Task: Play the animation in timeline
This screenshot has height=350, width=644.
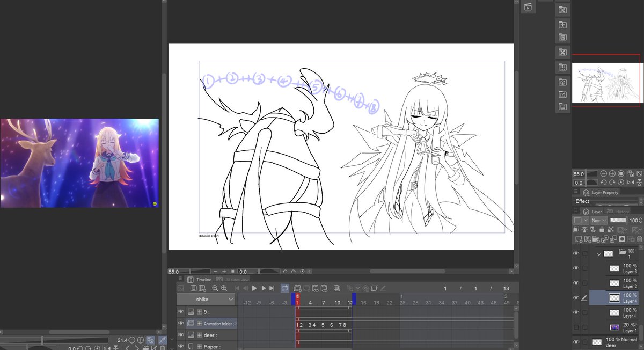Action: tap(254, 288)
